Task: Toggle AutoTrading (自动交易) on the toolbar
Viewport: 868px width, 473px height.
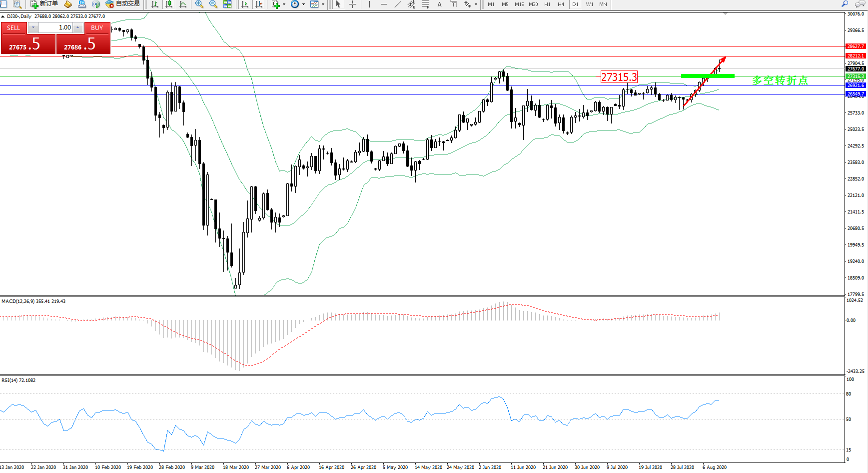Action: (123, 4)
